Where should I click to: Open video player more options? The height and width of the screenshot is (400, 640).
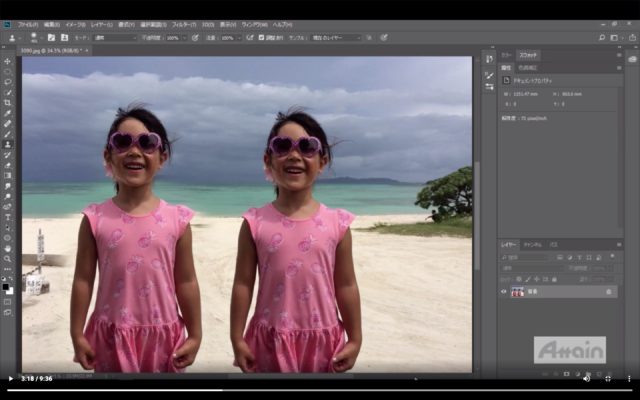point(629,379)
